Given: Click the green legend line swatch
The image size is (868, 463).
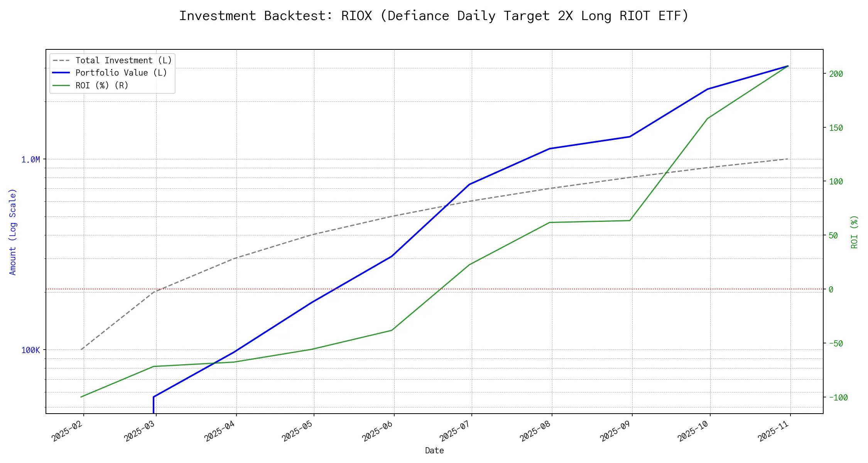Looking at the screenshot, I should click(61, 85).
